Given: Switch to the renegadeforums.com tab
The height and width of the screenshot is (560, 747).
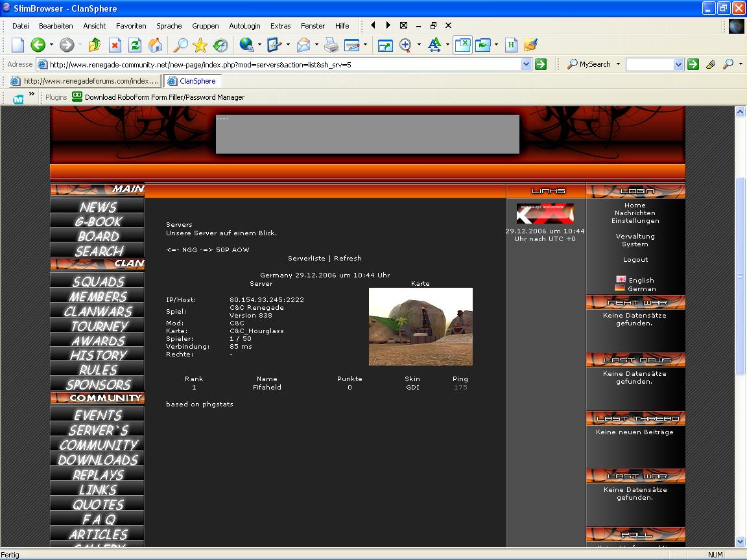Looking at the screenshot, I should point(84,81).
